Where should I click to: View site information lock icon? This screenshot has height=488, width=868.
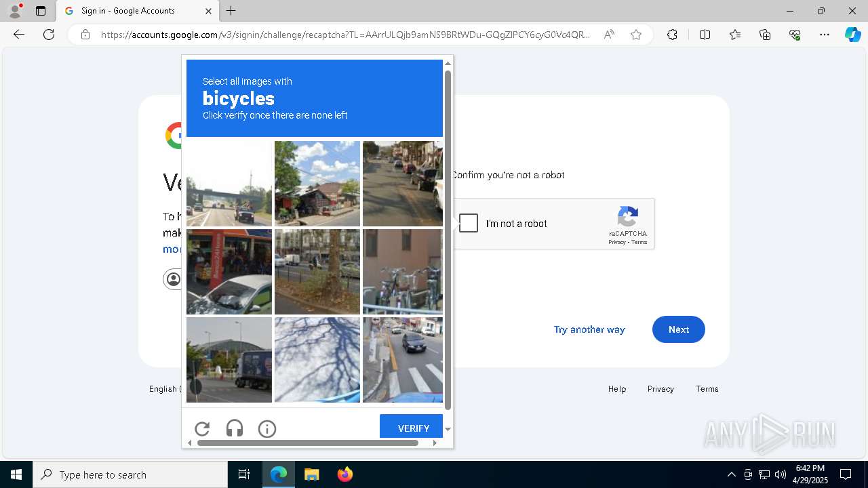coord(85,35)
